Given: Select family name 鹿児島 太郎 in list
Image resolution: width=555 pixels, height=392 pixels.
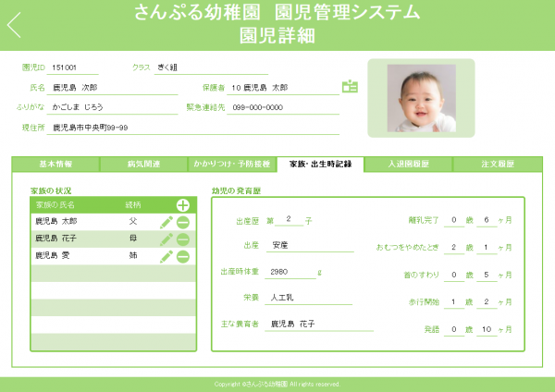Looking at the screenshot, I should pyautogui.click(x=55, y=222).
